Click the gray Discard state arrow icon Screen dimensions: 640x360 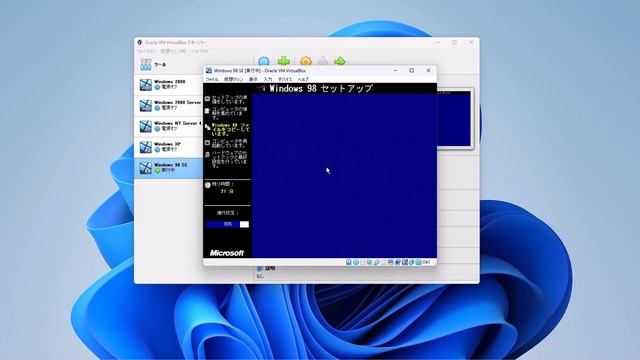point(323,61)
